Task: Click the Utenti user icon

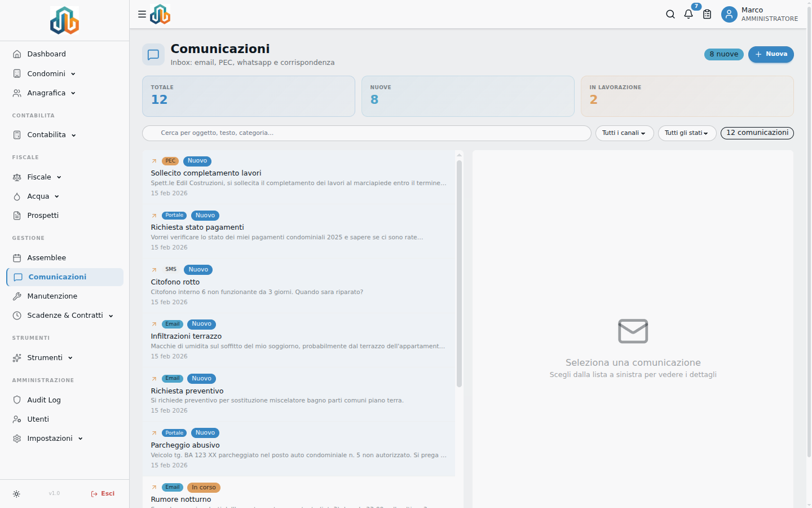Action: coord(17,419)
